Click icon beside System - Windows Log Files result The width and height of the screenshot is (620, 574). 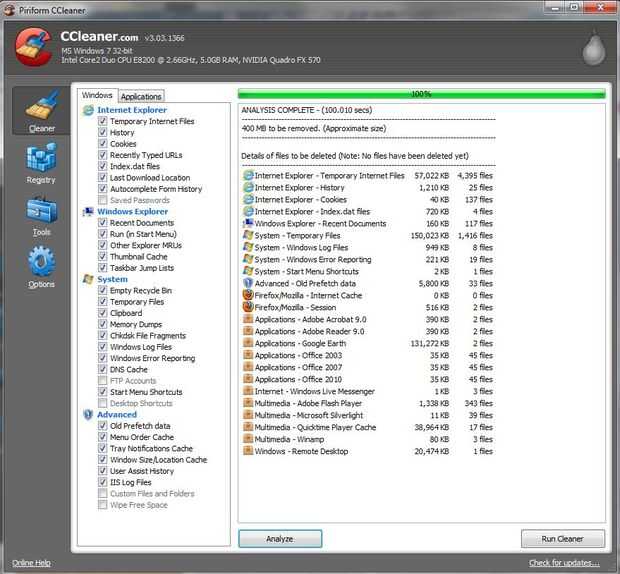point(248,247)
